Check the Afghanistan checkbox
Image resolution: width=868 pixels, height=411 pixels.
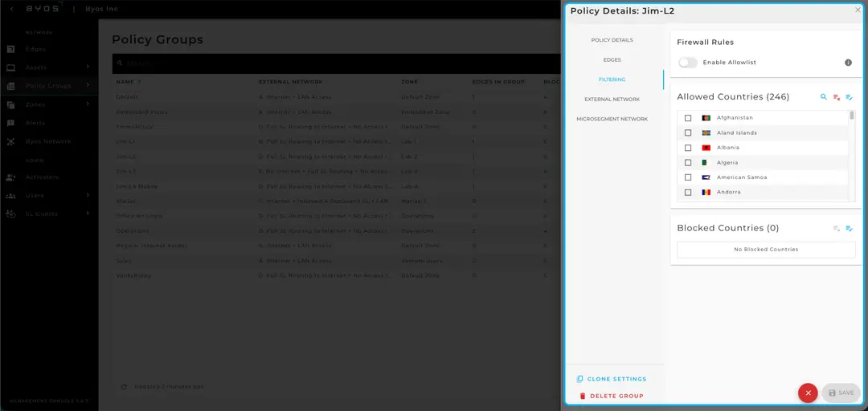(x=688, y=118)
